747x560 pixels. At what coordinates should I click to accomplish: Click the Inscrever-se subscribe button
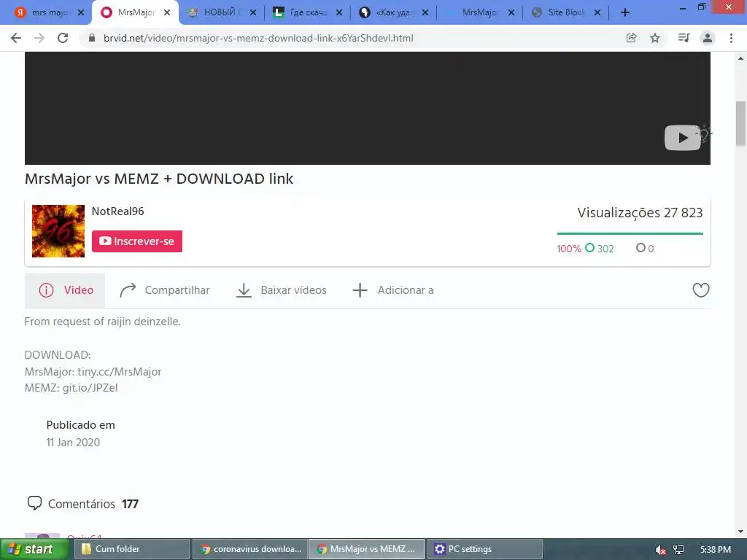click(x=136, y=241)
